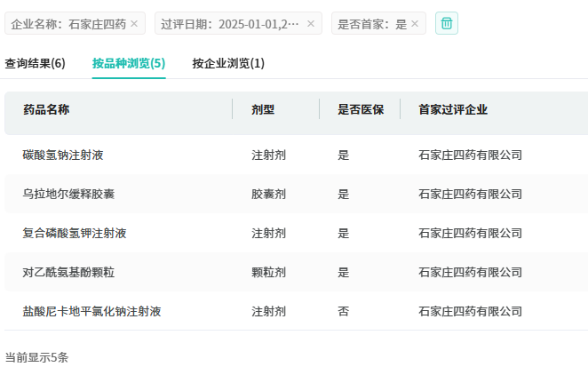Click 石家庄四药有限公司 in the 盐酸尼卡地平 row
The image size is (588, 375).
(470, 311)
